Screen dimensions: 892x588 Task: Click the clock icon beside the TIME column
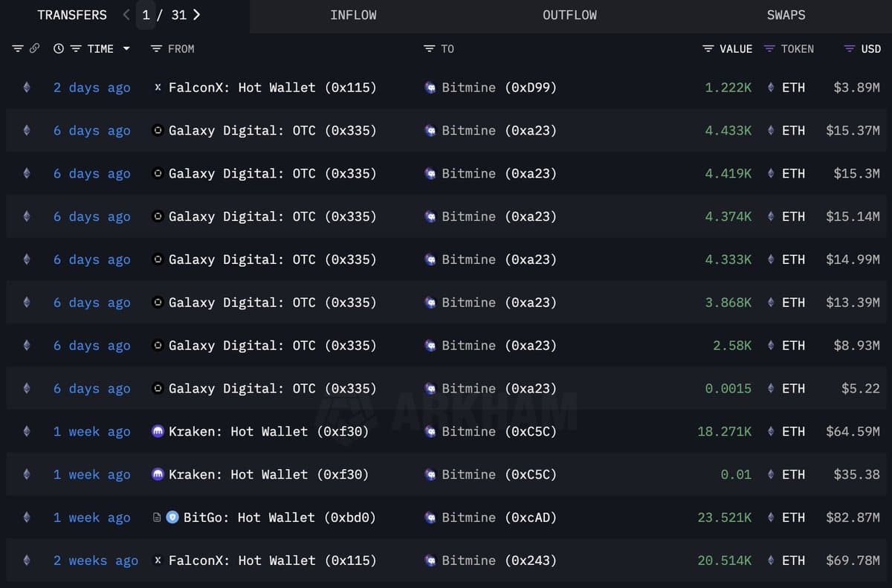click(58, 48)
